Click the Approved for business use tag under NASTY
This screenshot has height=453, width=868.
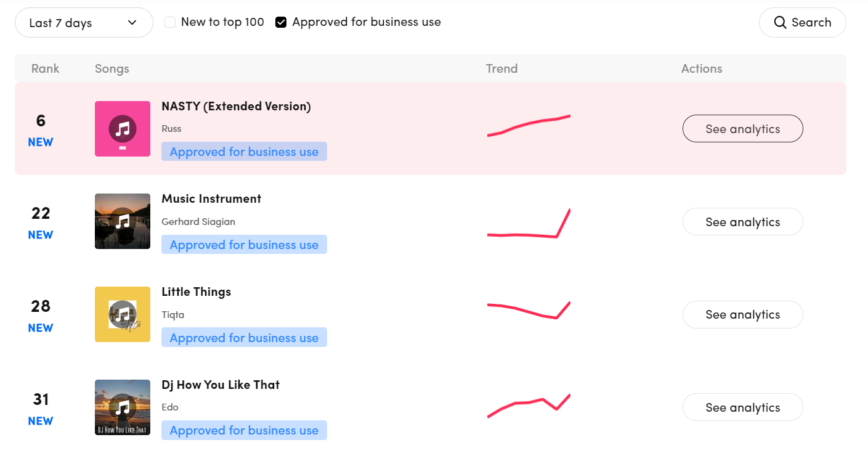coord(244,151)
